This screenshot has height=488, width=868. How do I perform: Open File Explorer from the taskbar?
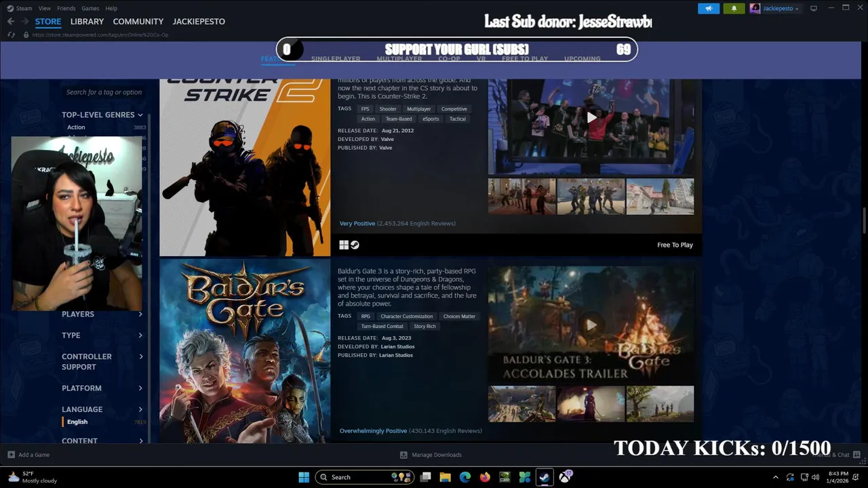(x=445, y=477)
